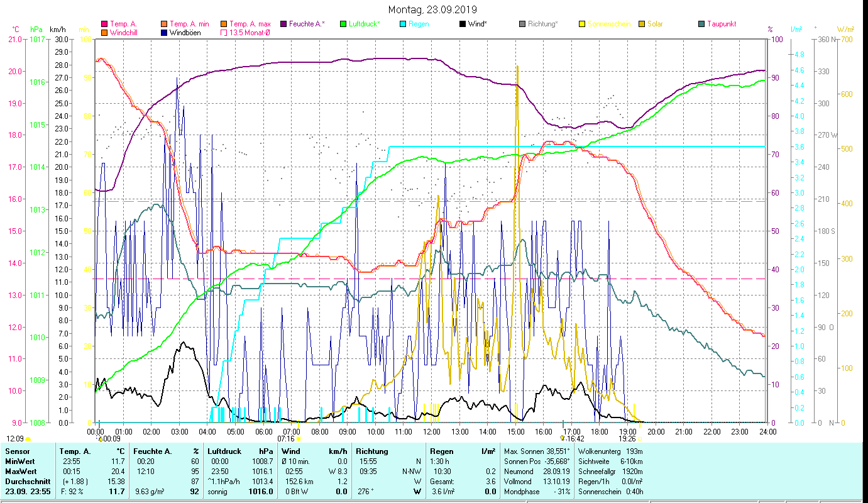Click the '(+ 1.88 )' deviation value
Image resolution: width=868 pixels, height=503 pixels.
click(74, 481)
